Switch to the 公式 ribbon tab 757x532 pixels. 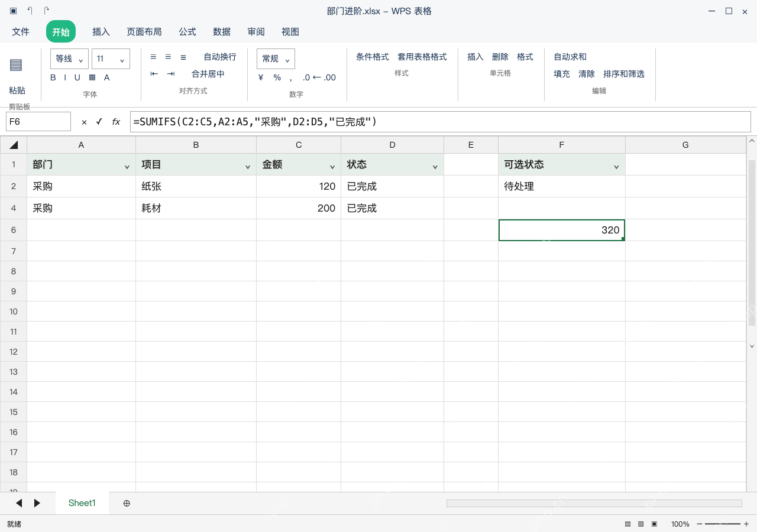(187, 32)
